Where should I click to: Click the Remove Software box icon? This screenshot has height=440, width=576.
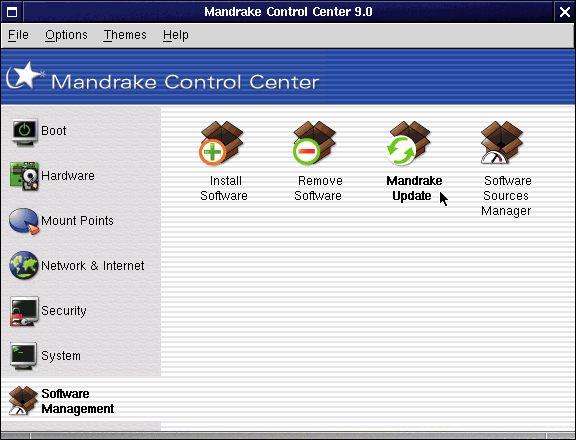314,143
